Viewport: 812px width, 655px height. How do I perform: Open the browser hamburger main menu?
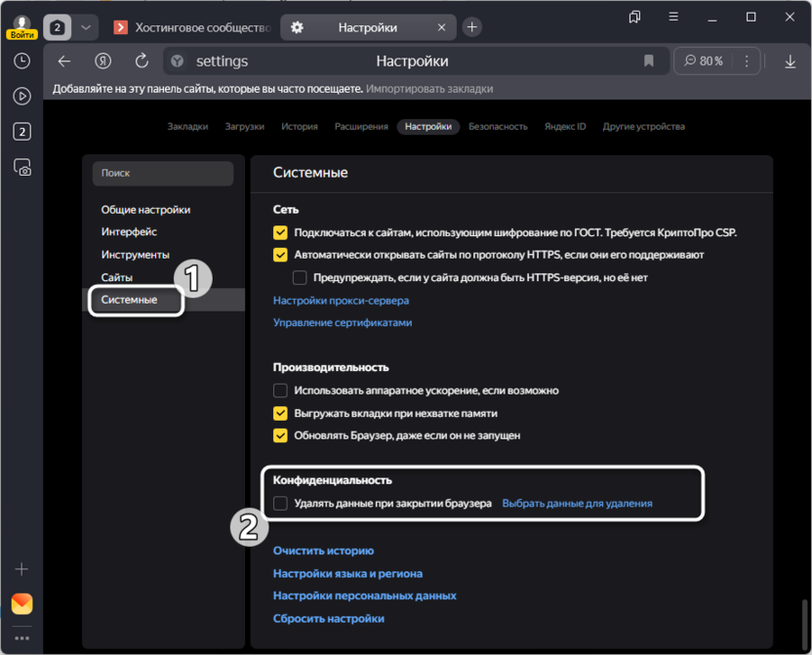(x=672, y=18)
